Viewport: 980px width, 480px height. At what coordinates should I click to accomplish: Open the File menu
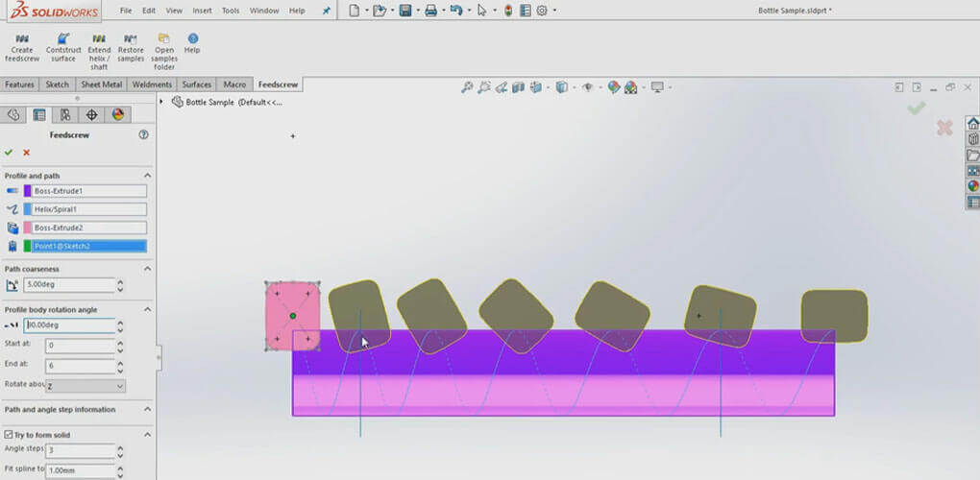point(126,11)
